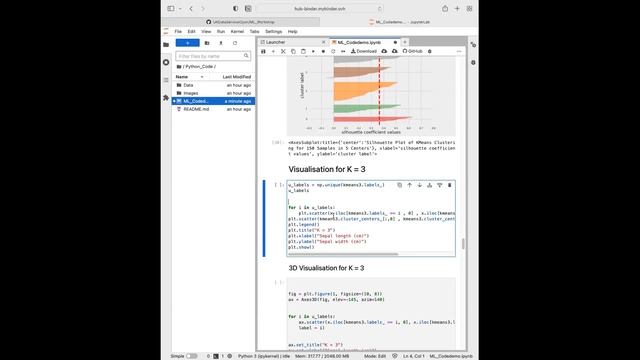Open the Edit menu
The image size is (640, 360).
(x=191, y=31)
